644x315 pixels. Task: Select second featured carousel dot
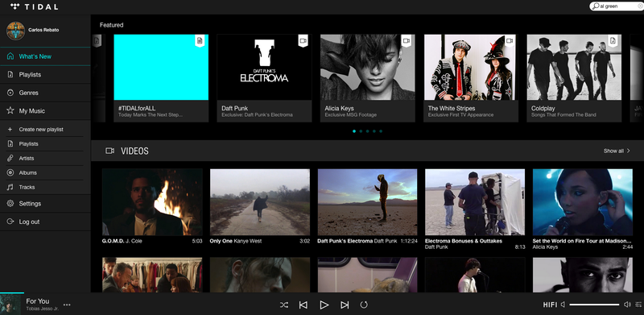coord(361,131)
